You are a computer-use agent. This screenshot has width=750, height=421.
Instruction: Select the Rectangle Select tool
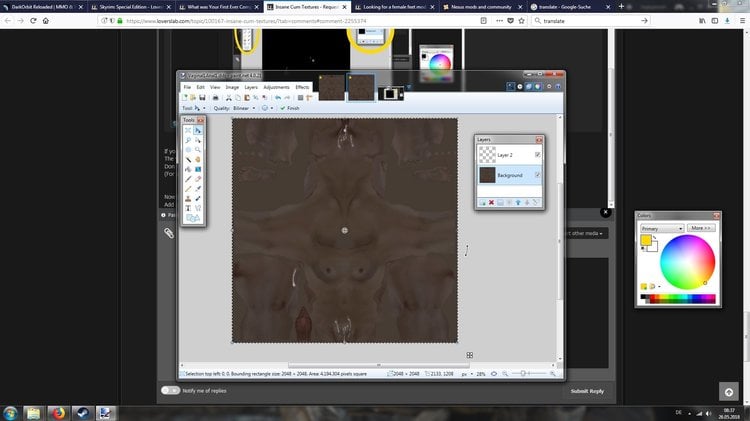pos(188,130)
